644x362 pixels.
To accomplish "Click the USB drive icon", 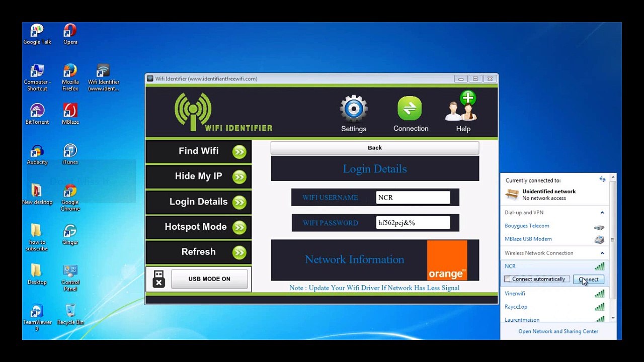I will (158, 279).
